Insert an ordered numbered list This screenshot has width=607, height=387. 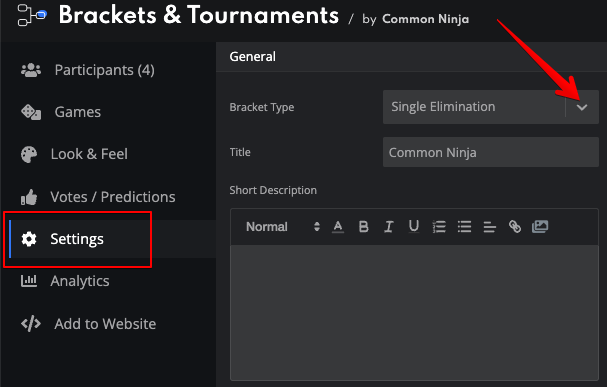coord(439,227)
